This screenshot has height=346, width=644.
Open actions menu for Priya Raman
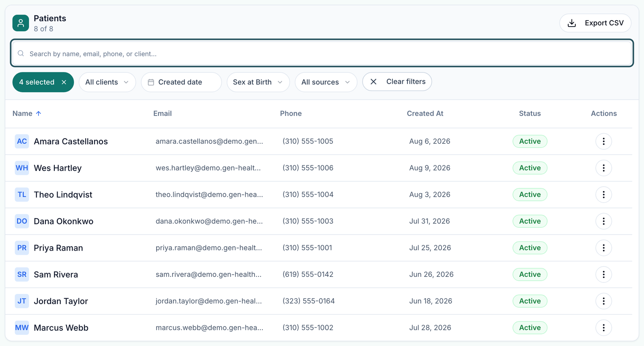point(603,248)
